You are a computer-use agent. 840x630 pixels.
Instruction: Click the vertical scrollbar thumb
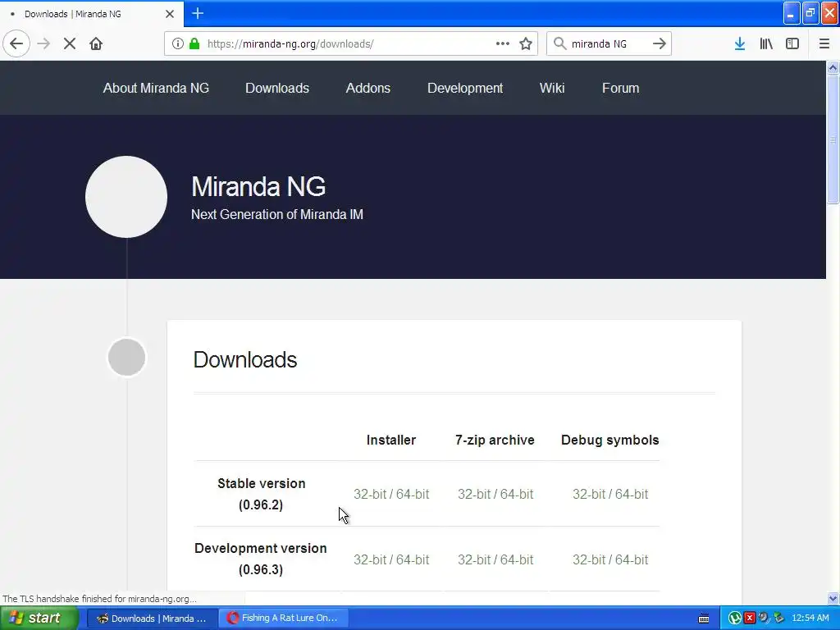(x=833, y=139)
